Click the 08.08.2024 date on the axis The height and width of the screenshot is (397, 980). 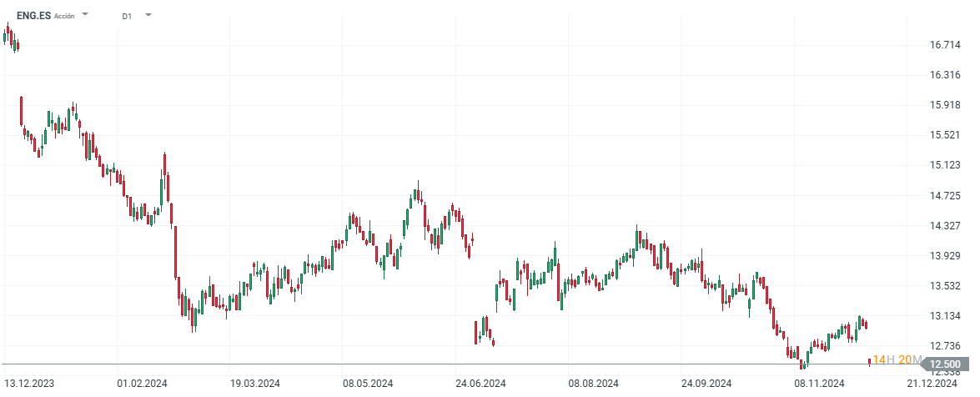point(593,384)
